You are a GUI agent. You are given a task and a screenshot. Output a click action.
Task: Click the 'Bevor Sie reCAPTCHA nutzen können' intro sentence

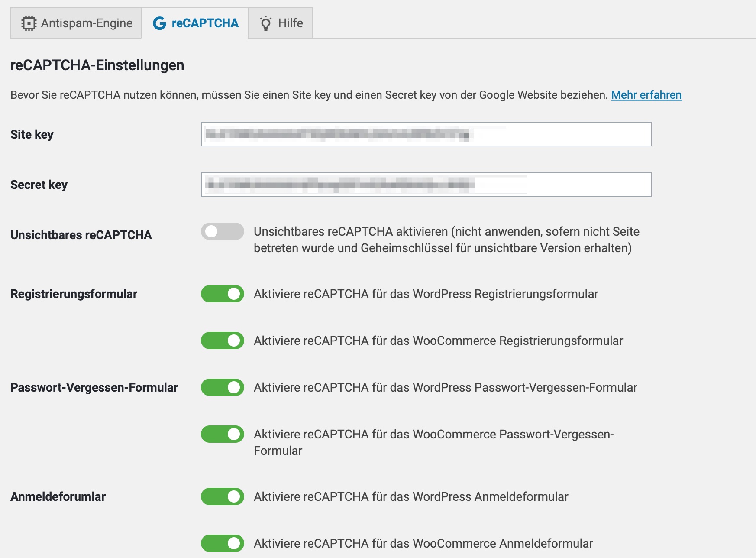tap(309, 95)
